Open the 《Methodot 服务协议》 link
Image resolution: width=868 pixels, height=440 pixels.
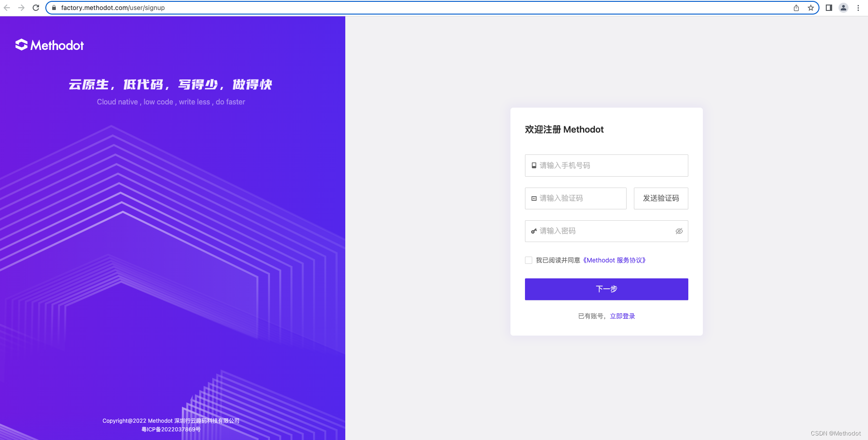click(614, 260)
